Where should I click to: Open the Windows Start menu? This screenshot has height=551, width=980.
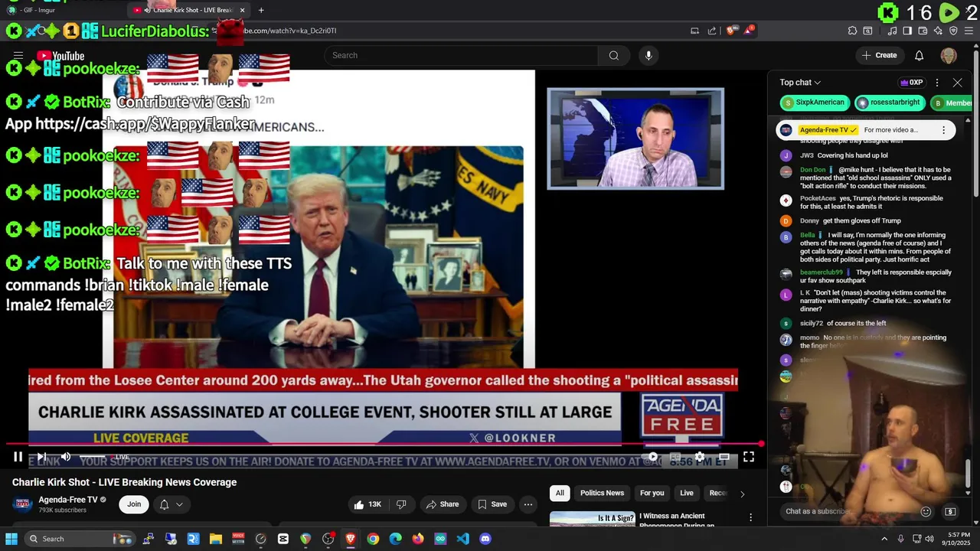[11, 539]
